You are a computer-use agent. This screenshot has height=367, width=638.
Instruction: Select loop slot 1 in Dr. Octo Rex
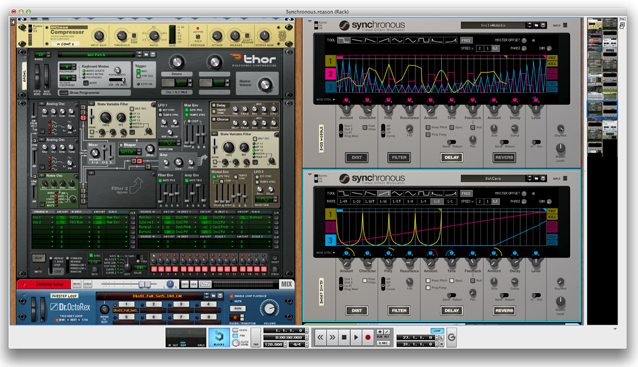click(x=127, y=304)
